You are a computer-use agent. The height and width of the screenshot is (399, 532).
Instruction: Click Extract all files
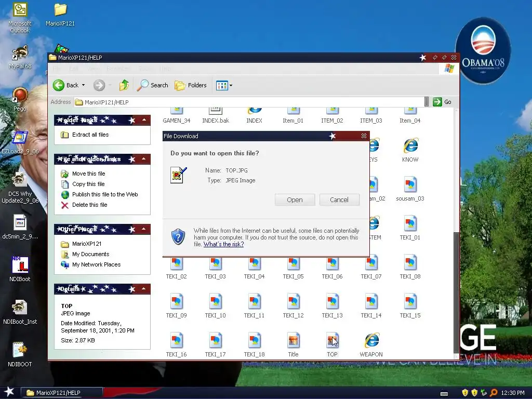pos(85,135)
